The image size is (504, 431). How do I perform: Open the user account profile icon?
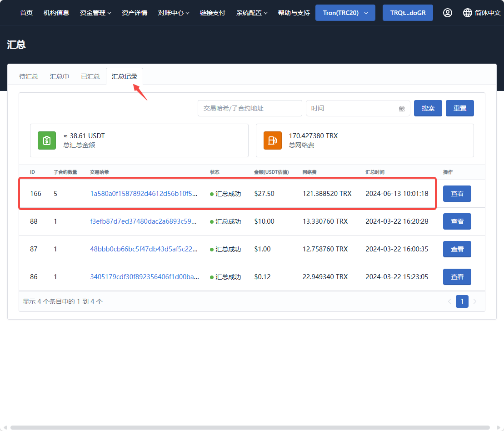[x=448, y=13]
